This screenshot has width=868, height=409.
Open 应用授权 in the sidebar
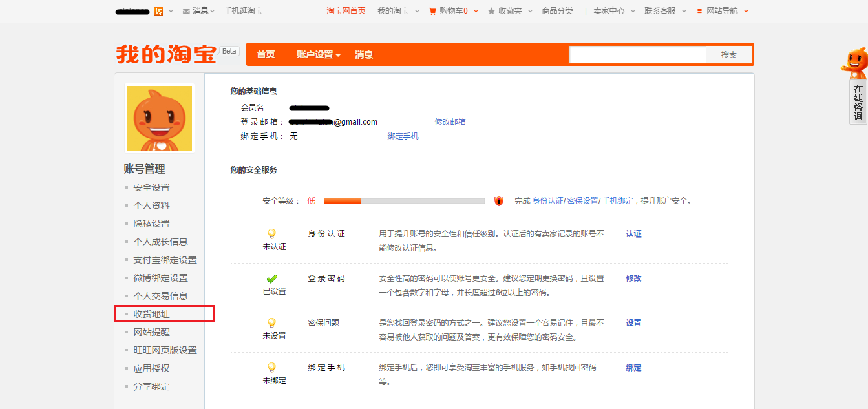[x=152, y=368]
